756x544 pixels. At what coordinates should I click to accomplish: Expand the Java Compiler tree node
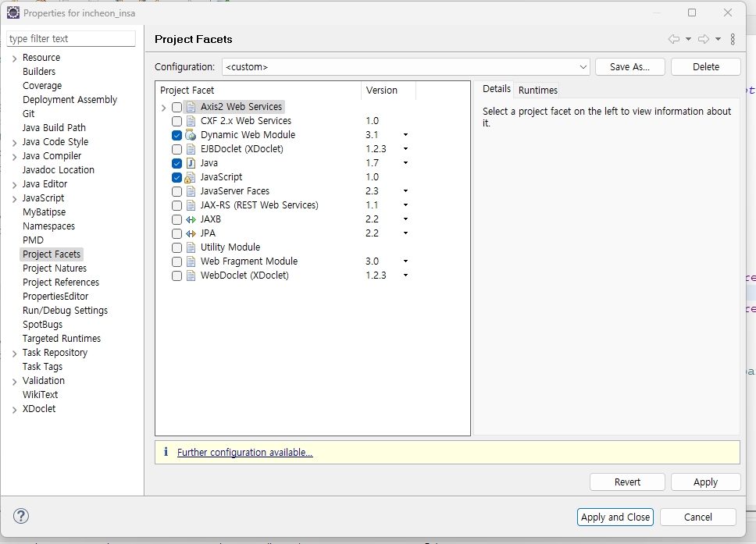click(15, 157)
